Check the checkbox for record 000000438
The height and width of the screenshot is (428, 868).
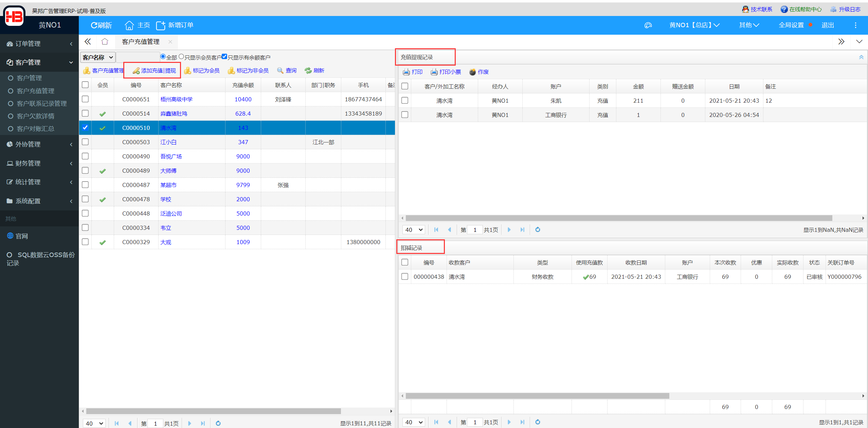point(405,276)
